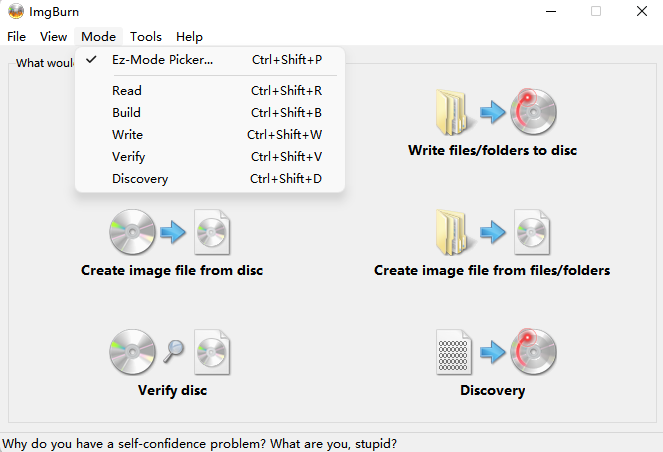This screenshot has height=452, width=663.
Task: Collapse the open Mode menu
Action: click(98, 37)
